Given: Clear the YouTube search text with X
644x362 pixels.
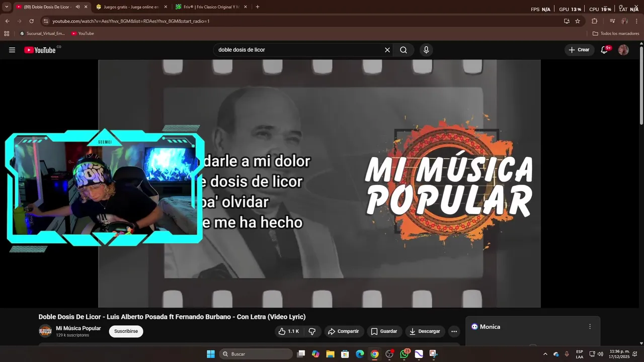Looking at the screenshot, I should click(x=387, y=50).
